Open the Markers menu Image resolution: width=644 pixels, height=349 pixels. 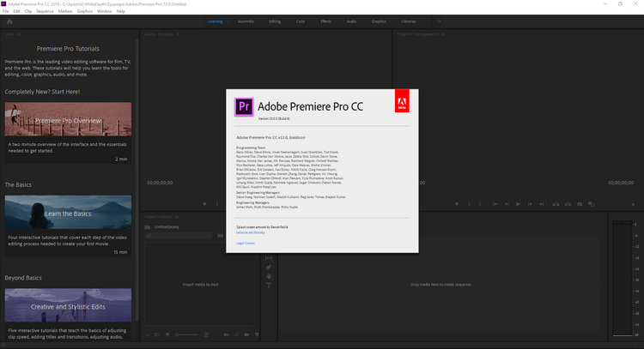[x=65, y=11]
